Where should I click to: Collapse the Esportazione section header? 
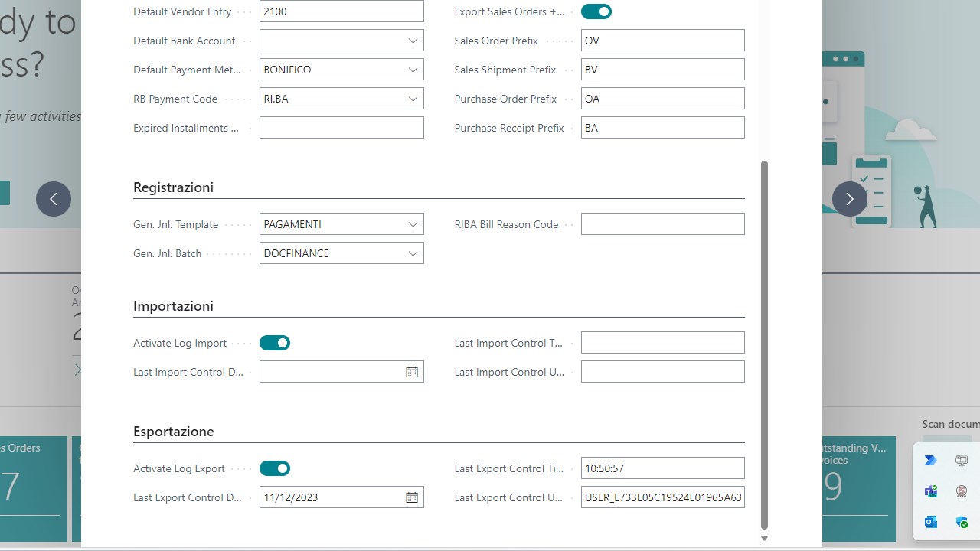[173, 432]
